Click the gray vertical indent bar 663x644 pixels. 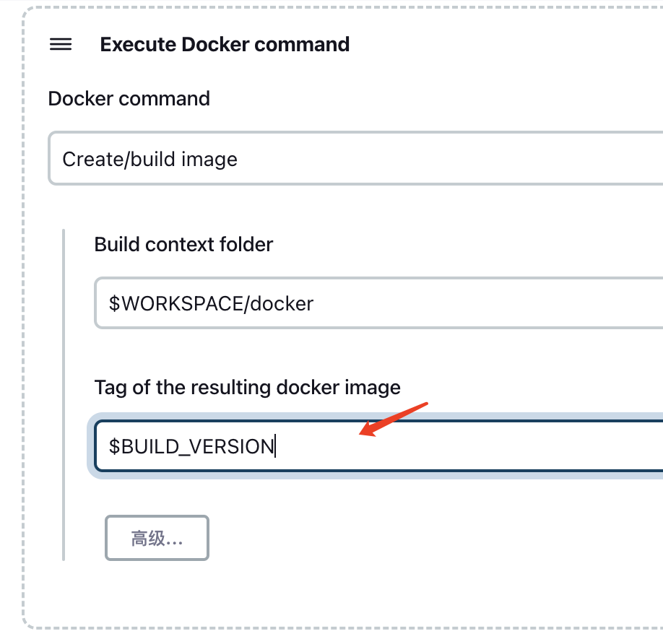click(64, 395)
